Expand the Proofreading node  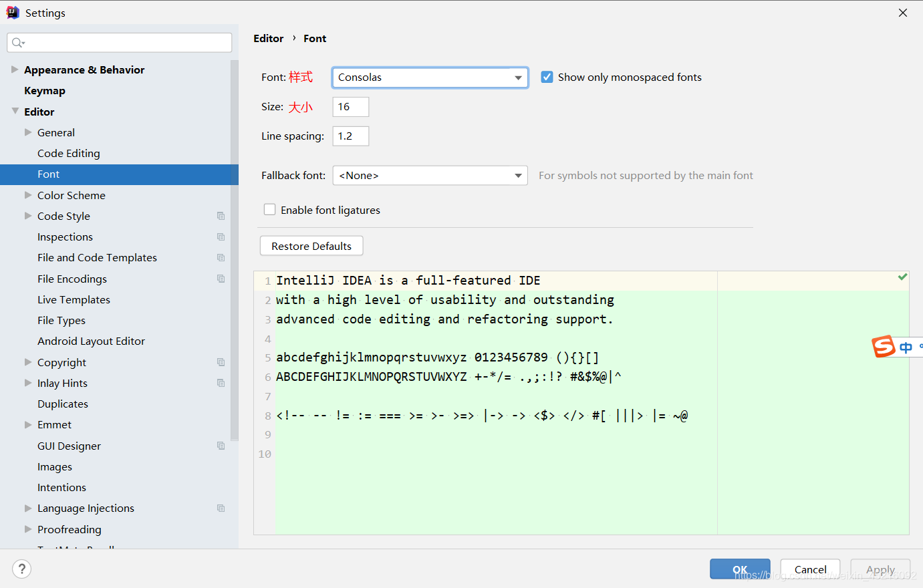point(28,529)
